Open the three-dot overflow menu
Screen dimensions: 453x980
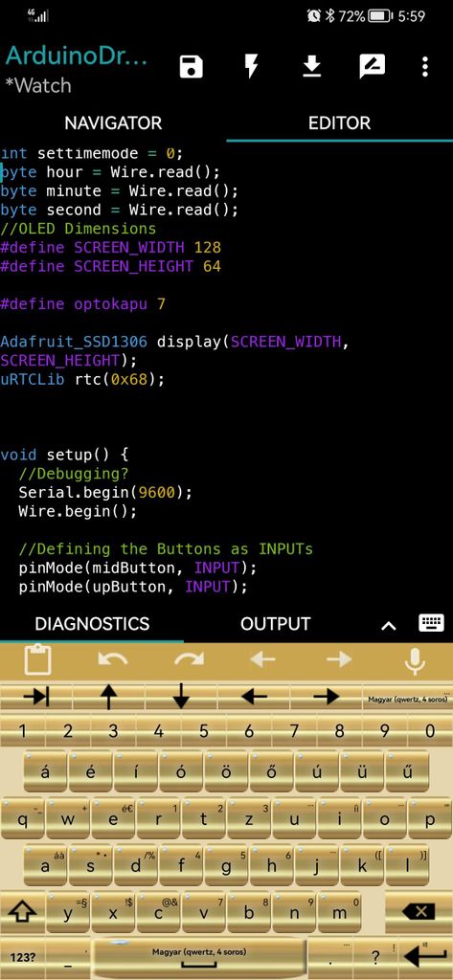[x=425, y=66]
